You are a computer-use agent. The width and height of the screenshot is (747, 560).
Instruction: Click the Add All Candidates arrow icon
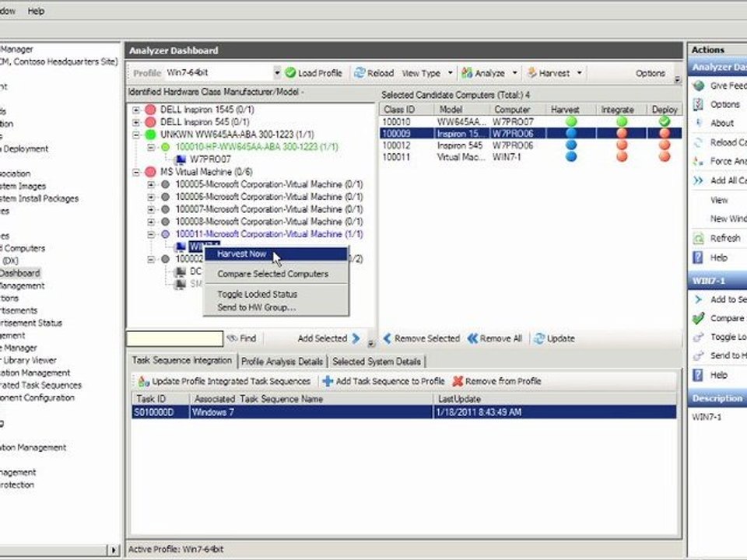point(699,180)
